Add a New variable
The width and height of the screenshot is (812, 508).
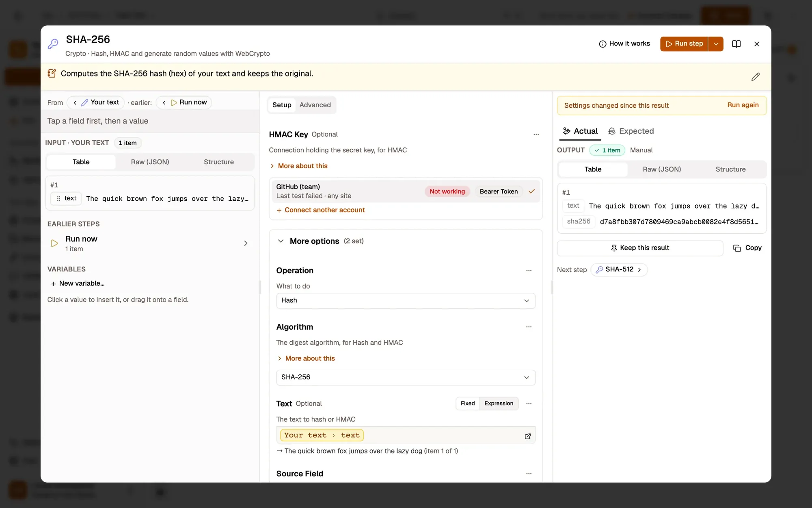click(x=78, y=283)
